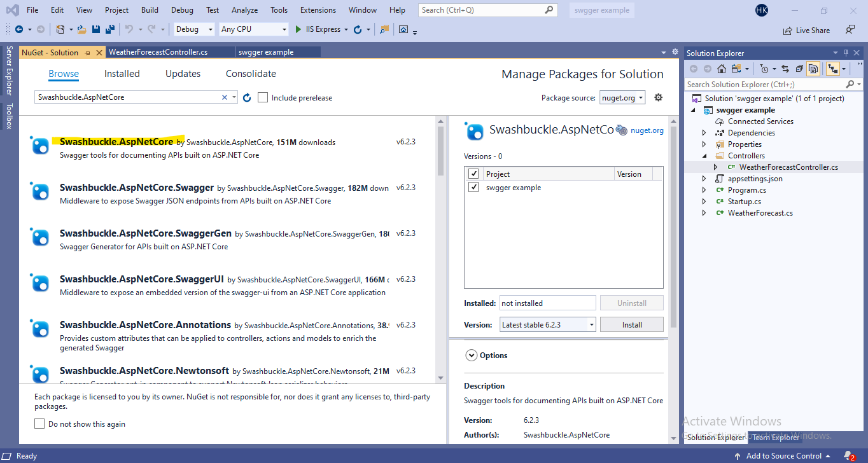Collapse the Controllers folder node

pos(704,156)
